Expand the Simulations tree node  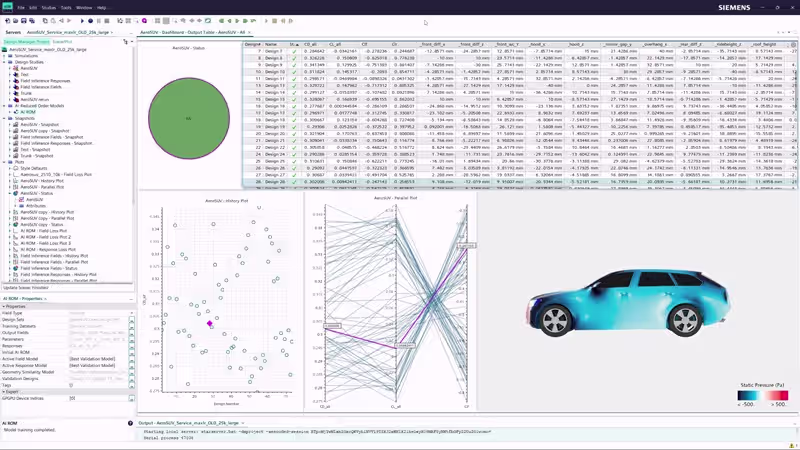(x=5, y=56)
